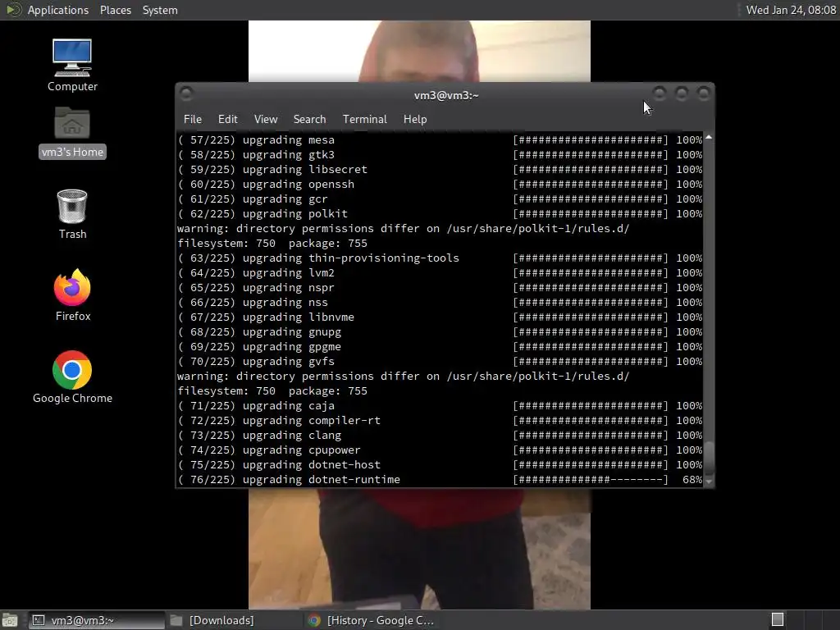Click the 100% progress bar for mesa

(x=591, y=139)
